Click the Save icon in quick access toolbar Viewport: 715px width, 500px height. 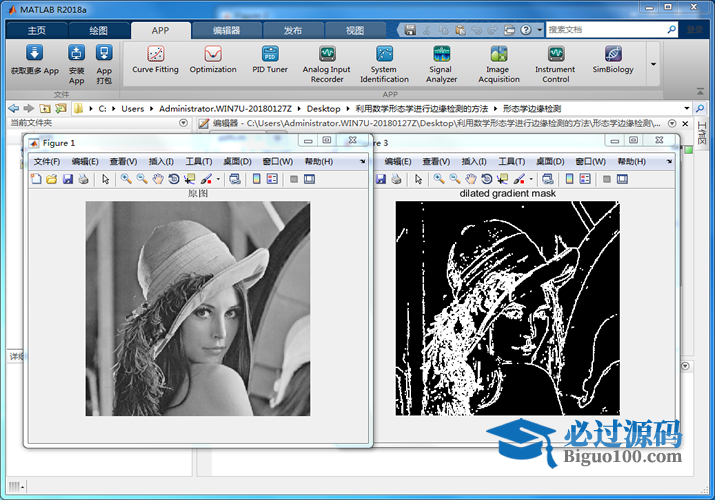pos(410,30)
